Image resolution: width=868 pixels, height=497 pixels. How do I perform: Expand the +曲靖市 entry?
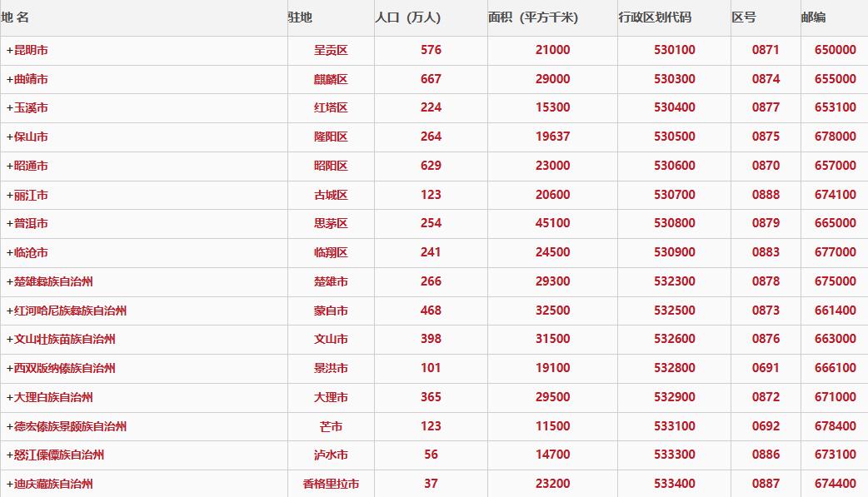tap(27, 79)
